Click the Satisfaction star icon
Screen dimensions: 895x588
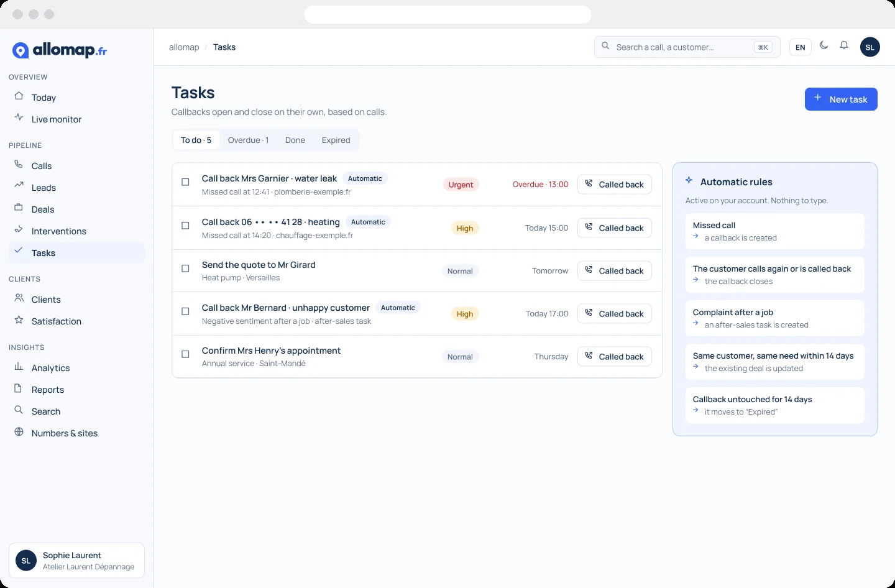click(19, 320)
